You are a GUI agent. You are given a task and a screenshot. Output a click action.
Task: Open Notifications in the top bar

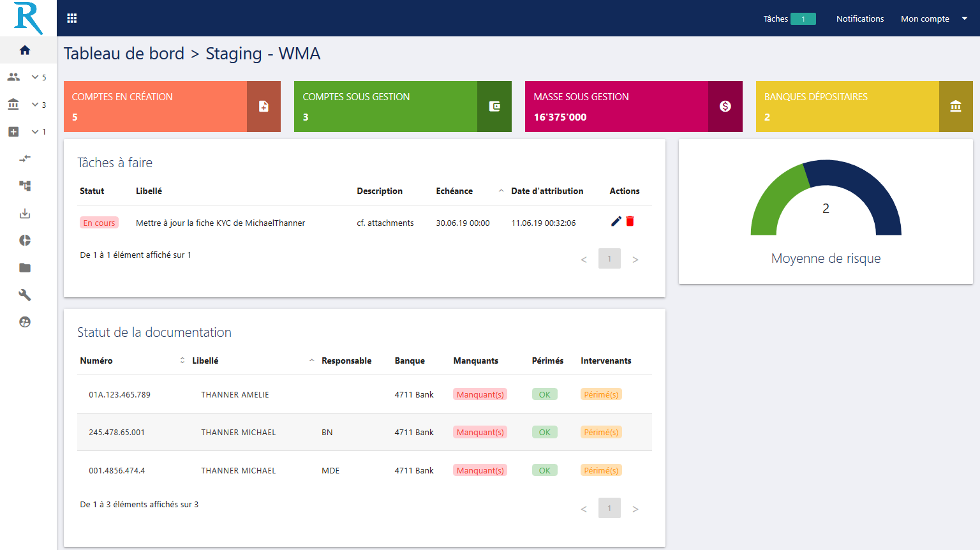click(x=859, y=19)
